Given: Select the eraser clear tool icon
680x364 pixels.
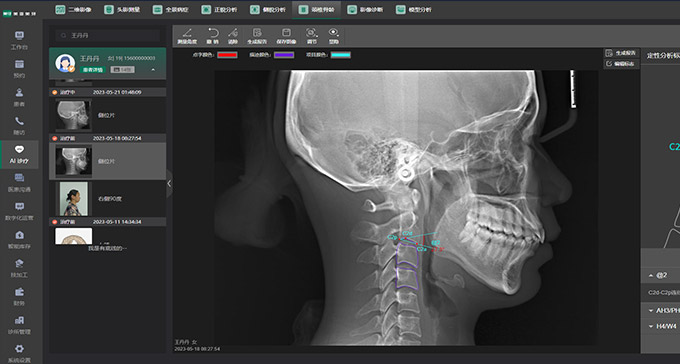Looking at the screenshot, I should point(233,36).
